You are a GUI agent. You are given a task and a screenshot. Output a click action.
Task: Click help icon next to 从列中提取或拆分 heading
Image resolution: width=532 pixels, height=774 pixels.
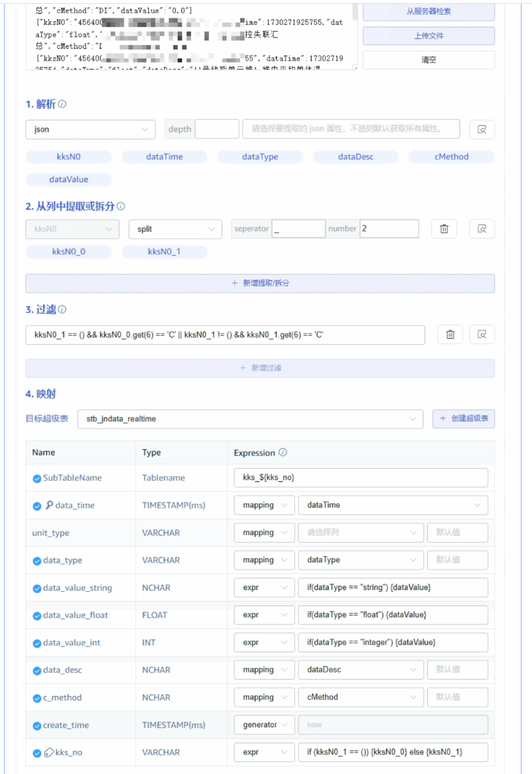tap(121, 206)
